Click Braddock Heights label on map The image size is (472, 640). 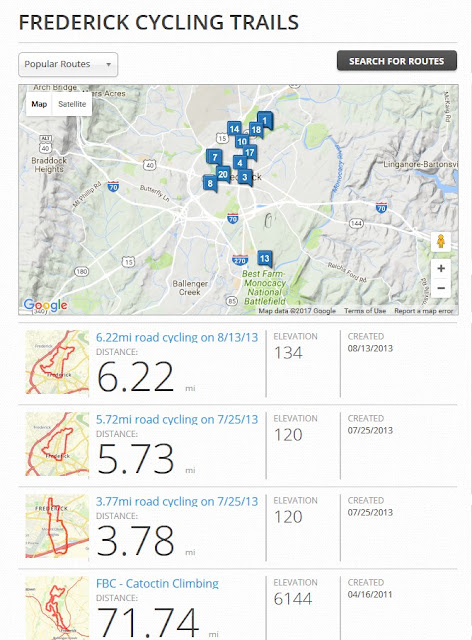(x=49, y=165)
